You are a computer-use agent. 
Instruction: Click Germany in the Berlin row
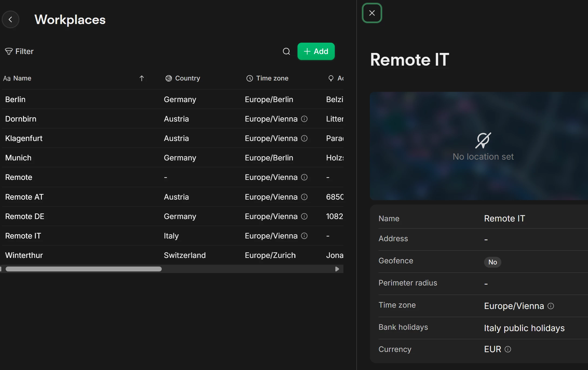coord(180,99)
